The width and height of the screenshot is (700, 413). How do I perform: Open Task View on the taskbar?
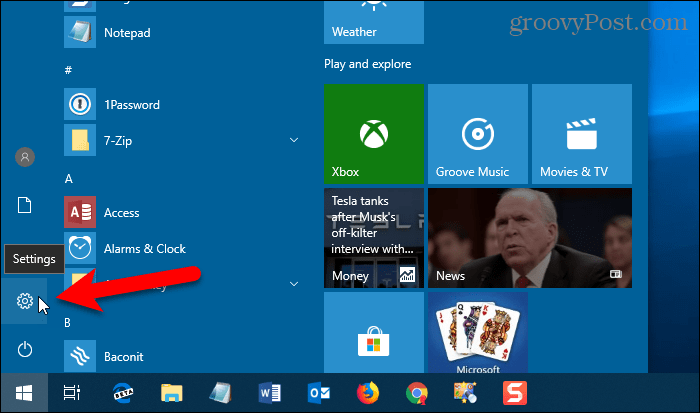pyautogui.click(x=72, y=393)
